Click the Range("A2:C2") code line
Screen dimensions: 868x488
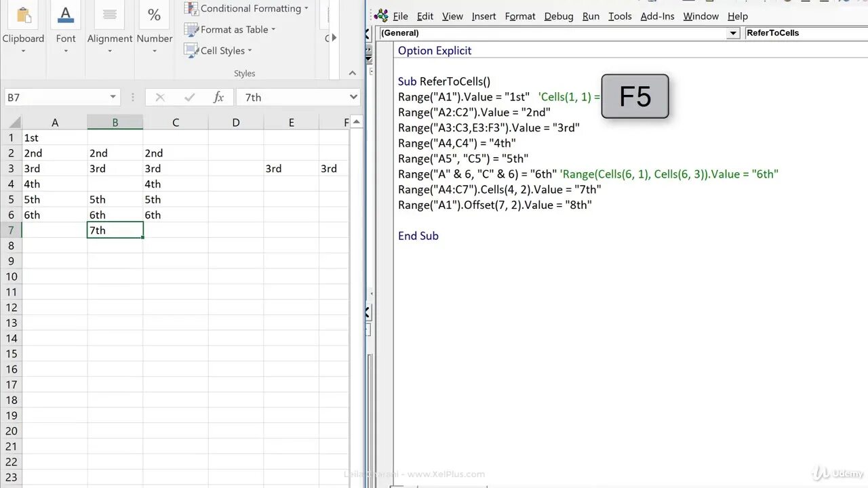click(x=474, y=113)
